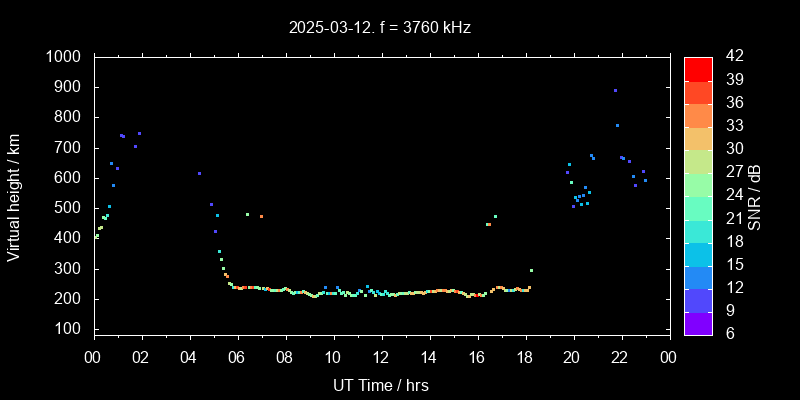Choose the blue 12–15 dB colorbar band
The width and height of the screenshot is (800, 400).
698,277
